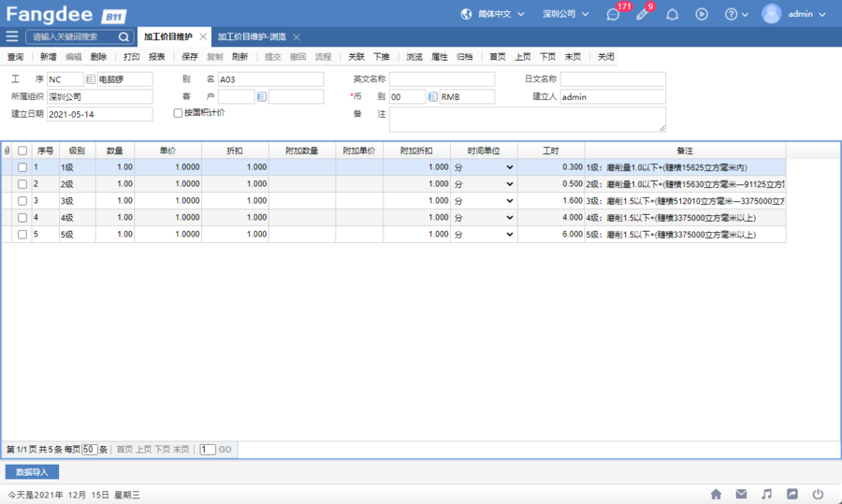Close the 加工价目维护 tab
This screenshot has height=504, width=842.
(203, 36)
